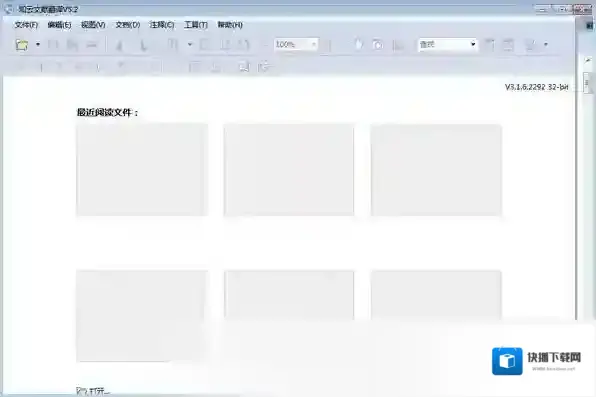Expand the 查找 search box dropdown arrow
Viewport: 596px width, 397px height.
473,44
